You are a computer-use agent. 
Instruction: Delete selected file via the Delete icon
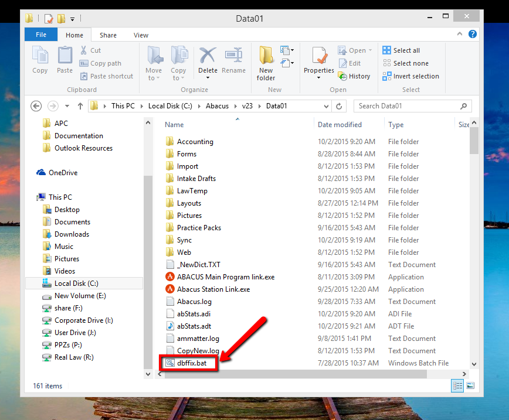[208, 61]
